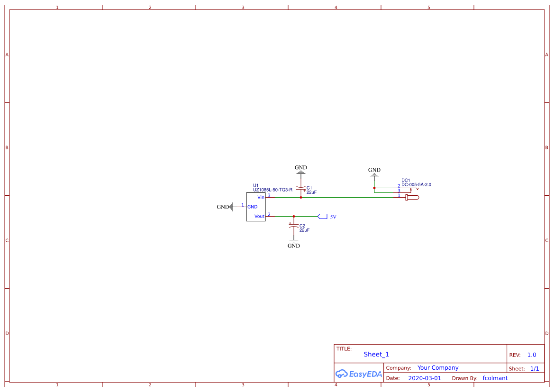Select the U1 regulator component body
This screenshot has width=554, height=392.
coord(255,207)
